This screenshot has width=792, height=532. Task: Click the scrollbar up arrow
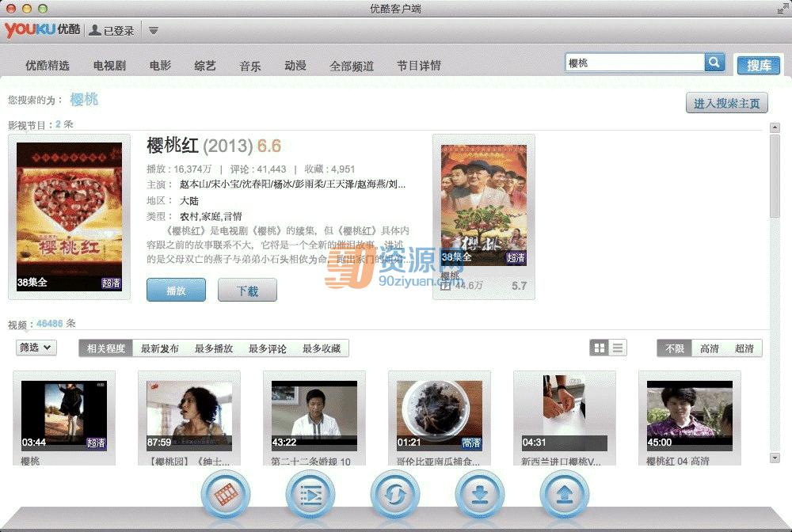[x=775, y=127]
